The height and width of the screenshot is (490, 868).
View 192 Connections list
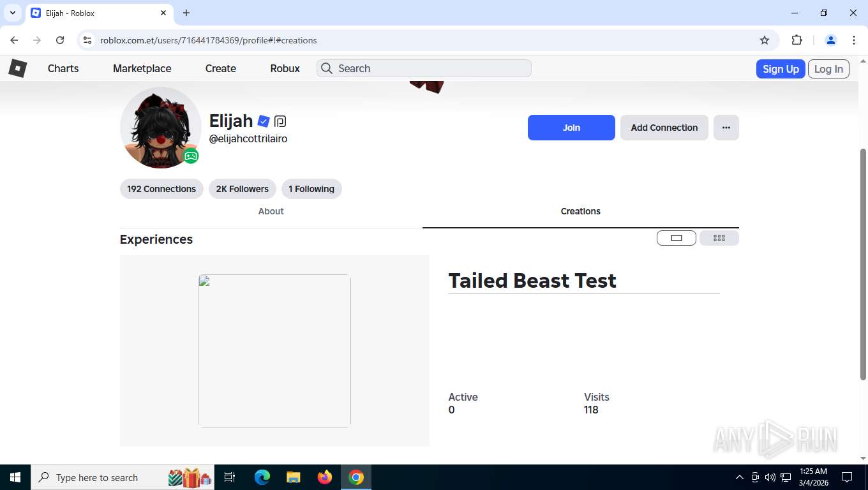pos(161,189)
